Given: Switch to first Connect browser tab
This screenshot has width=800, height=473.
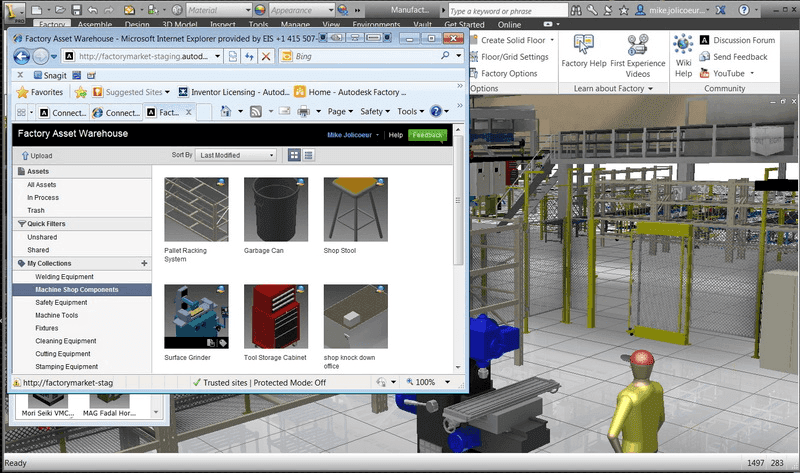Looking at the screenshot, I should coord(64,112).
